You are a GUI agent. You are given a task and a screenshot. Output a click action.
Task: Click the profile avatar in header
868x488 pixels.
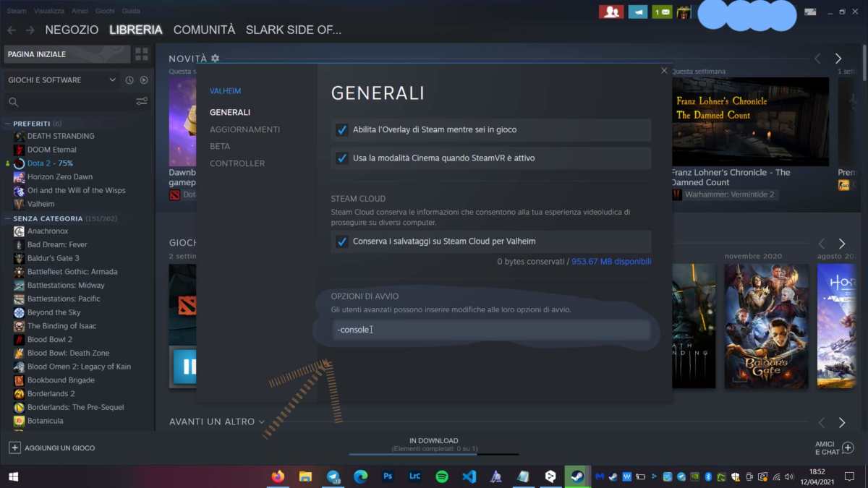[684, 12]
